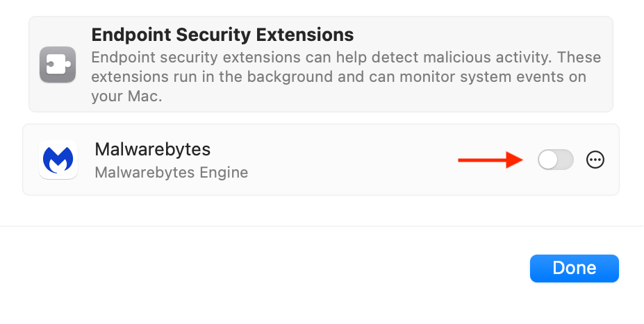Open the Malwarebytes ellipsis more-options menu

(x=595, y=160)
